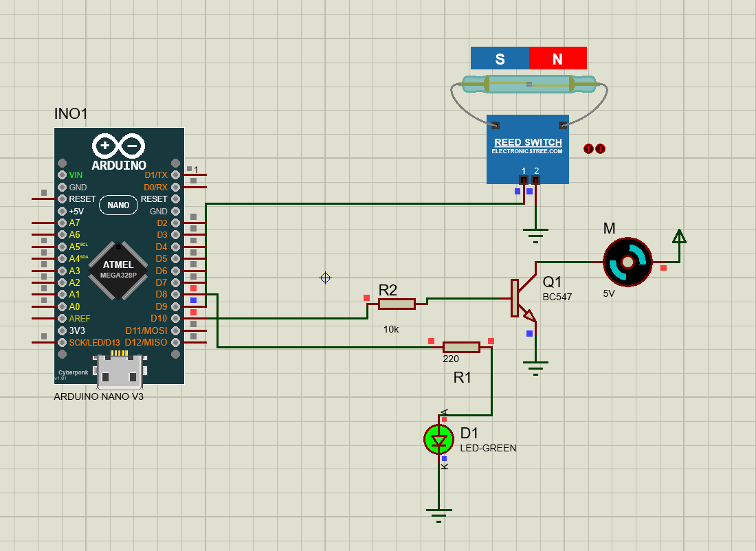Click the D12/MISO pin on the Arduino
The image size is (756, 551).
click(175, 342)
